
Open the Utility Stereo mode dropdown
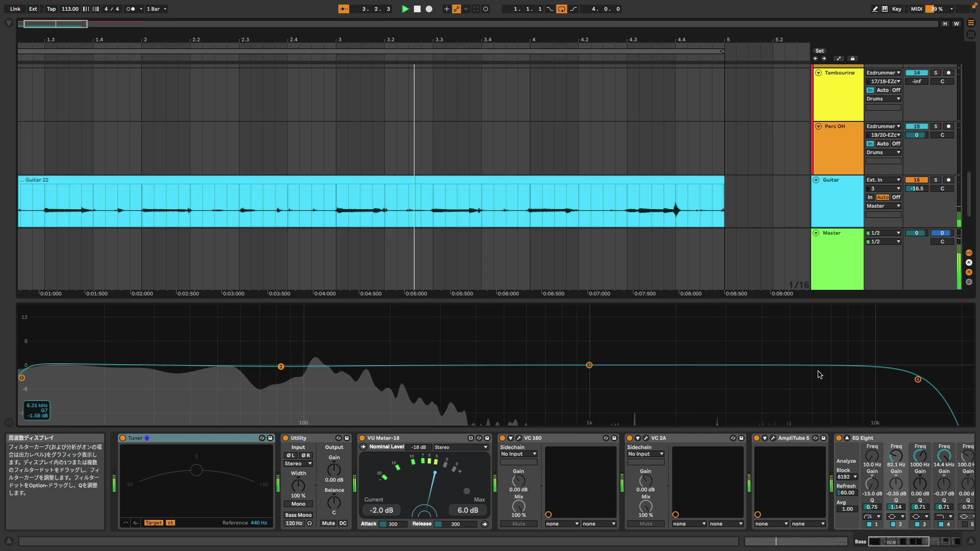(x=298, y=463)
